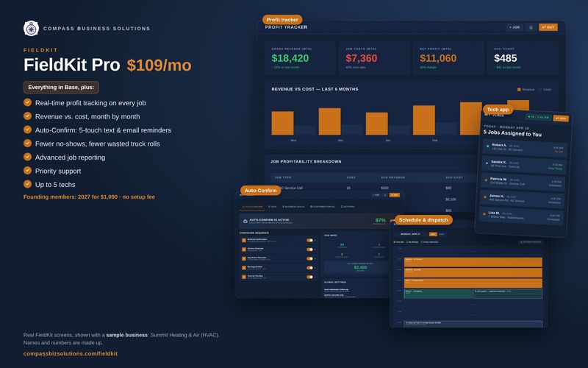Click the orange icon of the second Configure Sequence step
This screenshot has height=368, width=588.
click(x=244, y=250)
